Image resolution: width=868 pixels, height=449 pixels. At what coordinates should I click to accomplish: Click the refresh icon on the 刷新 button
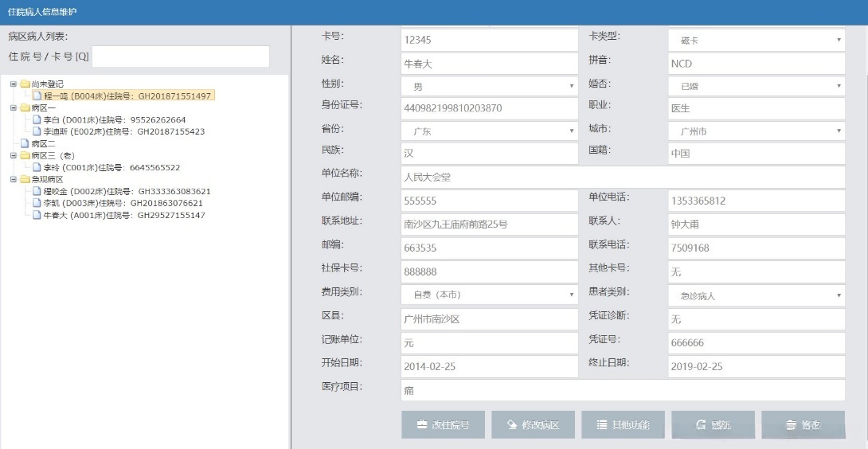coord(701,425)
